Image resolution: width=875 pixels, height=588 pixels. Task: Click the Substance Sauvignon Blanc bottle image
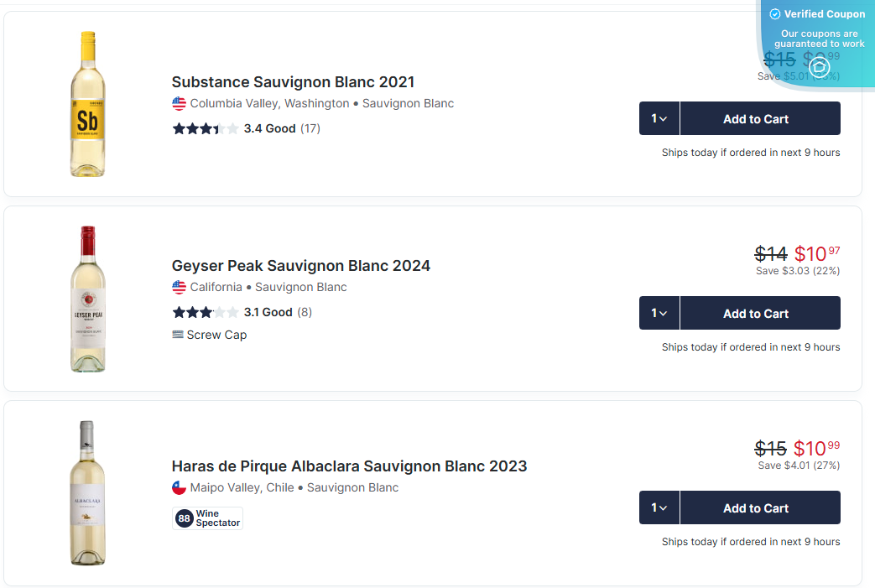88,104
